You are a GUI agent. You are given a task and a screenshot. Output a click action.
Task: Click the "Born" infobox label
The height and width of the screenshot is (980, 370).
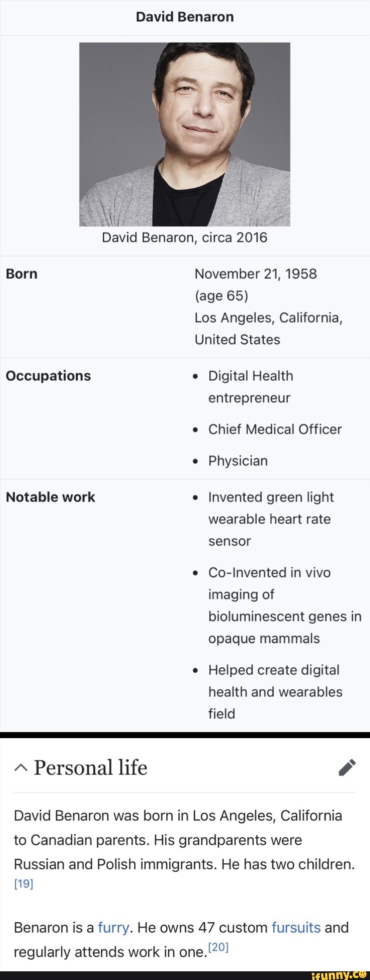click(x=22, y=274)
